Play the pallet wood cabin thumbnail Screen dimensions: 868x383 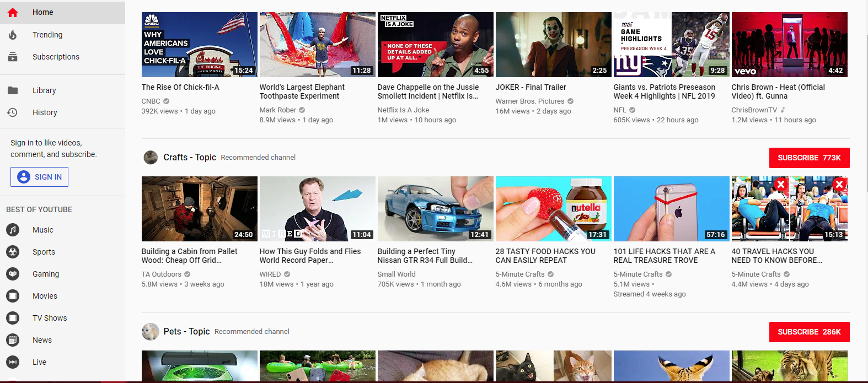(x=200, y=209)
